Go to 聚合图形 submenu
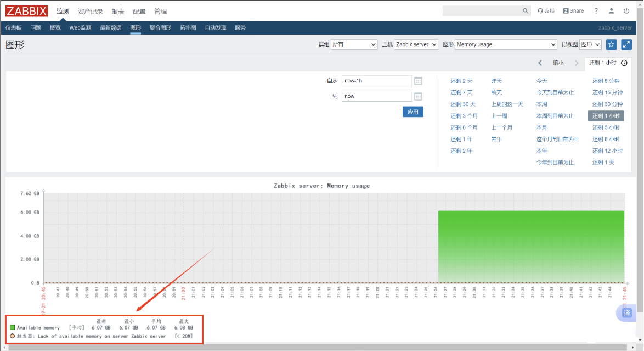Image resolution: width=644 pixels, height=351 pixels. (161, 28)
